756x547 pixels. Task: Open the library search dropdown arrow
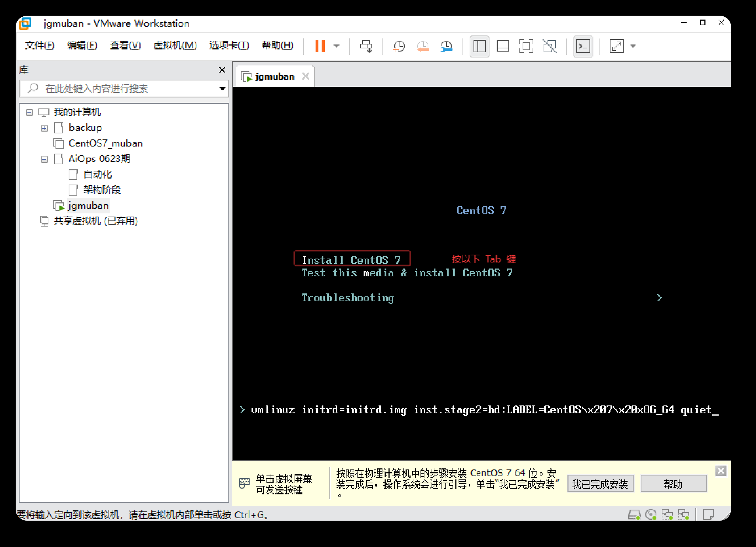[222, 88]
